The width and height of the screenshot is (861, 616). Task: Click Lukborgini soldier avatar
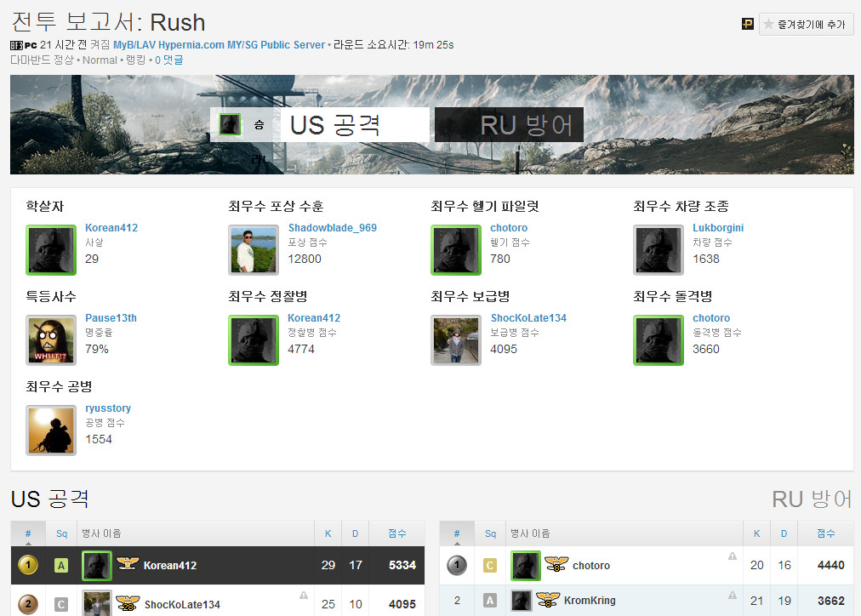click(x=659, y=250)
